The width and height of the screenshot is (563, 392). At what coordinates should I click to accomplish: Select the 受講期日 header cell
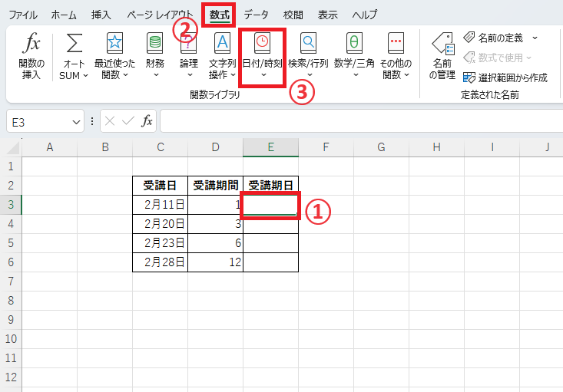coord(270,186)
